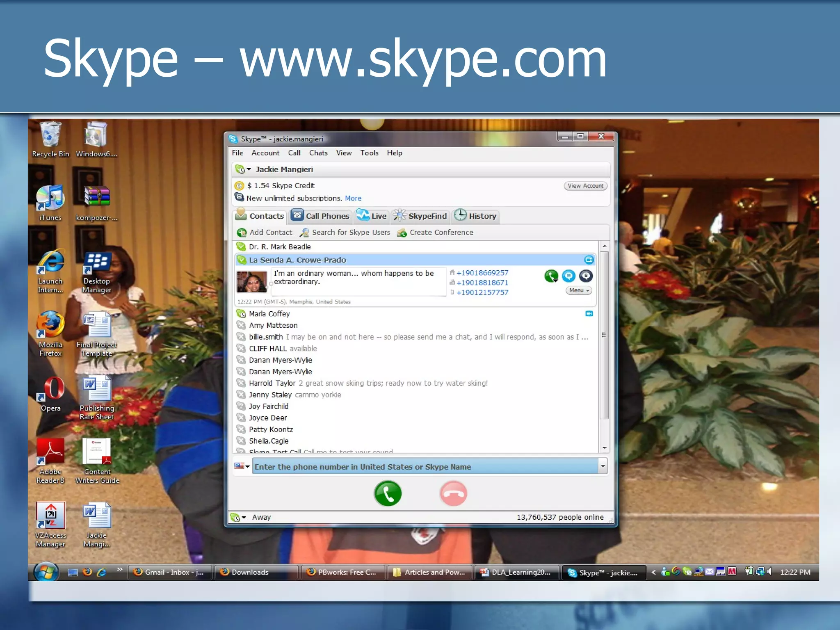Call La Senda with the green phone icon

(x=551, y=276)
